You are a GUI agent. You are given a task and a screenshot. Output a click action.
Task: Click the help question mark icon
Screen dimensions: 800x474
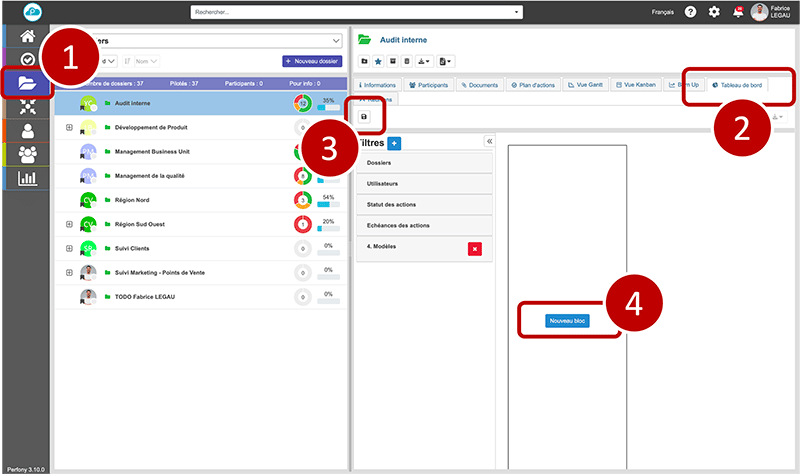coord(690,12)
